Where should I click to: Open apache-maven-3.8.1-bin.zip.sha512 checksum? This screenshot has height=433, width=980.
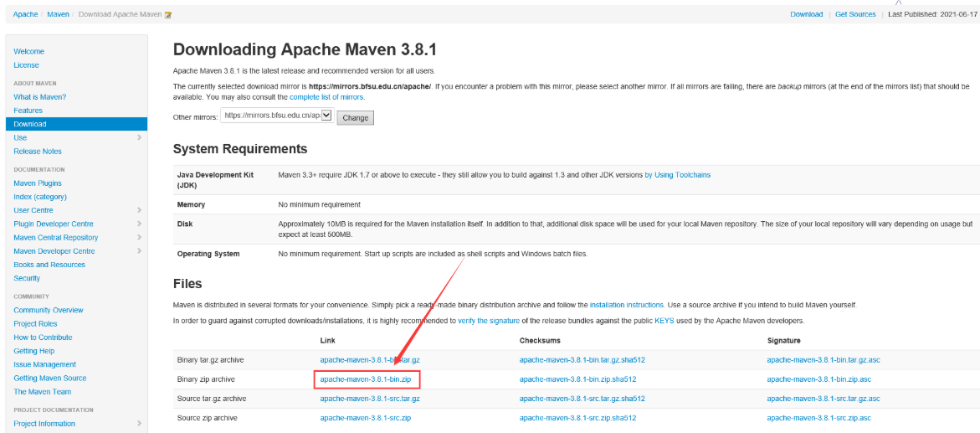click(x=577, y=379)
